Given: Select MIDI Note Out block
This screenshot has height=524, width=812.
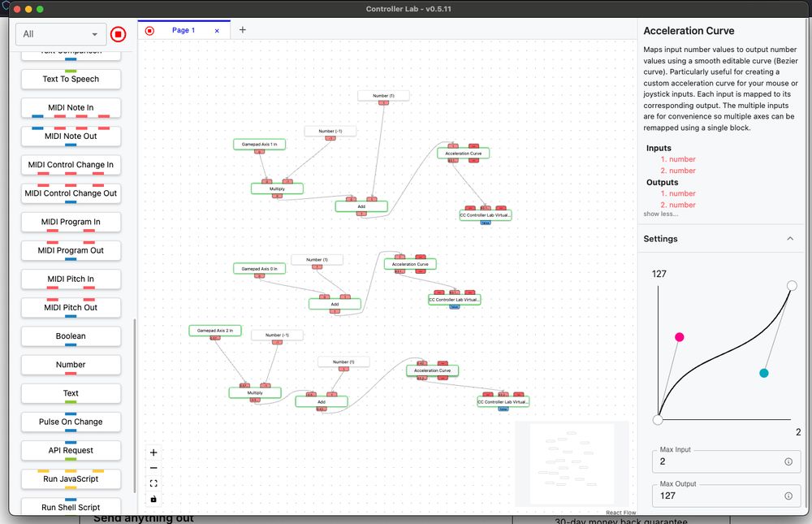Looking at the screenshot, I should click(71, 136).
